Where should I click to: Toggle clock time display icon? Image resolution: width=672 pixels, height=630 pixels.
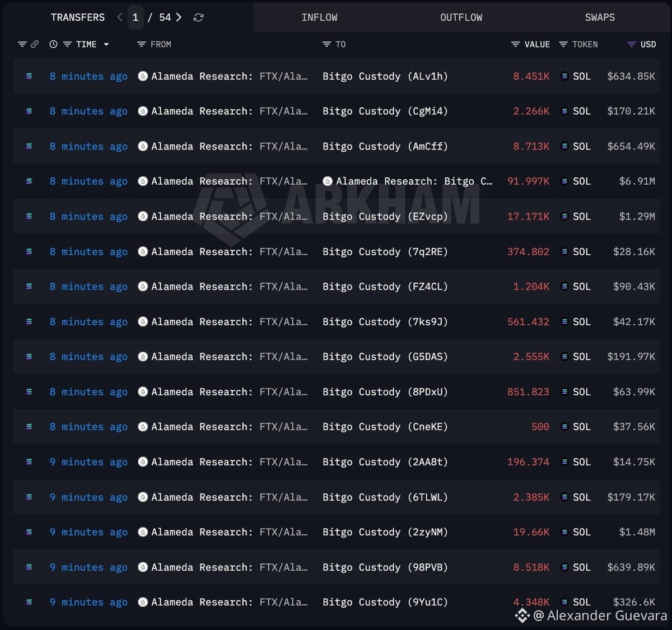point(53,44)
